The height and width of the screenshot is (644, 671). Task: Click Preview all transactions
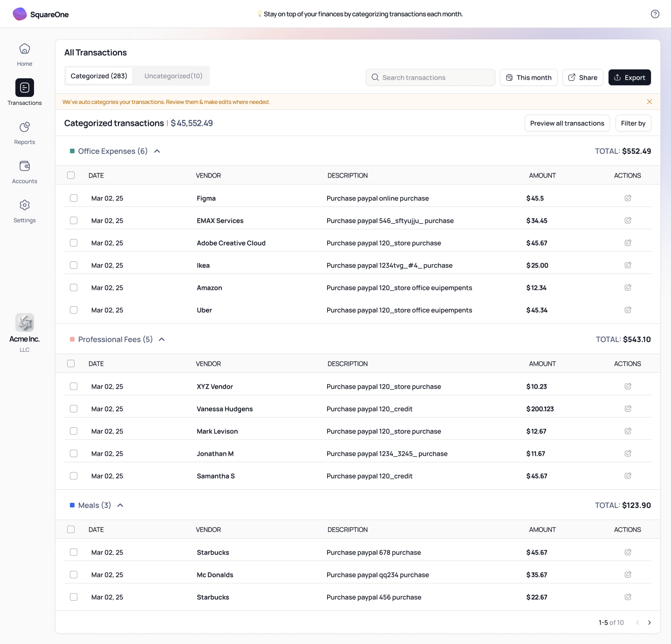[567, 123]
